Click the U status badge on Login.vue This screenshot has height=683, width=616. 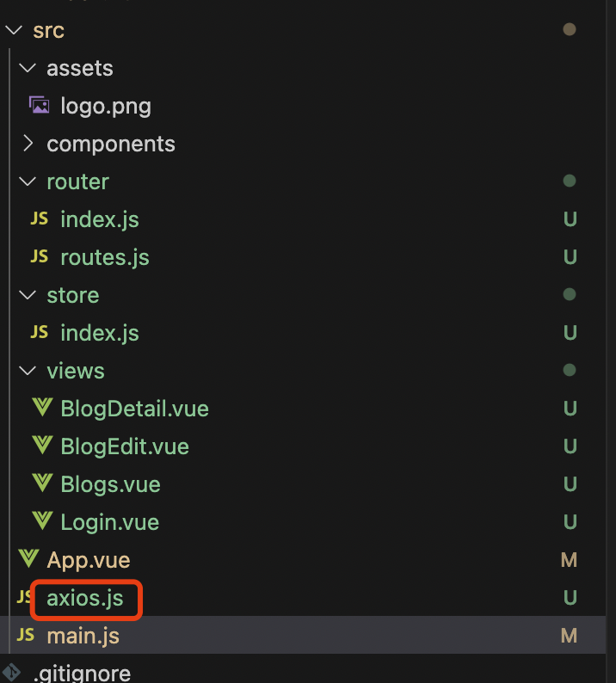point(570,522)
